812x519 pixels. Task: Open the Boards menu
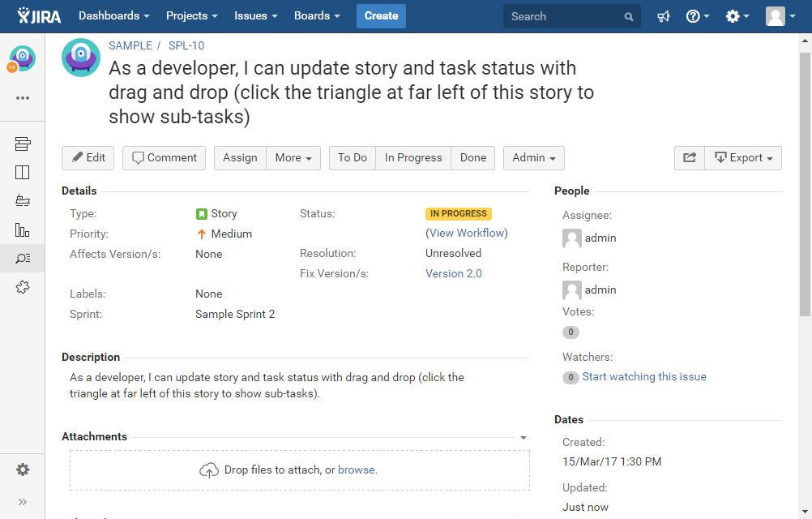[x=316, y=16]
